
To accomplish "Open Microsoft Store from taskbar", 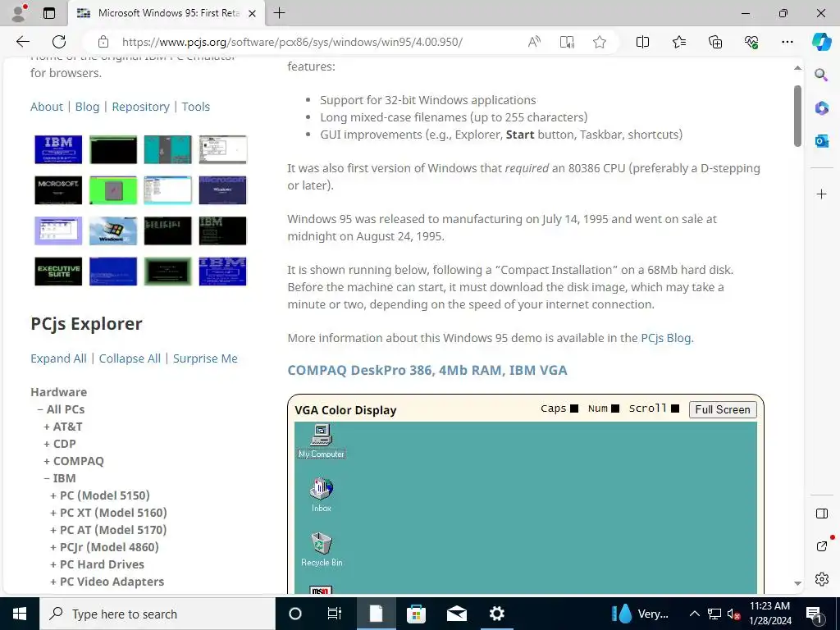I will point(416,614).
